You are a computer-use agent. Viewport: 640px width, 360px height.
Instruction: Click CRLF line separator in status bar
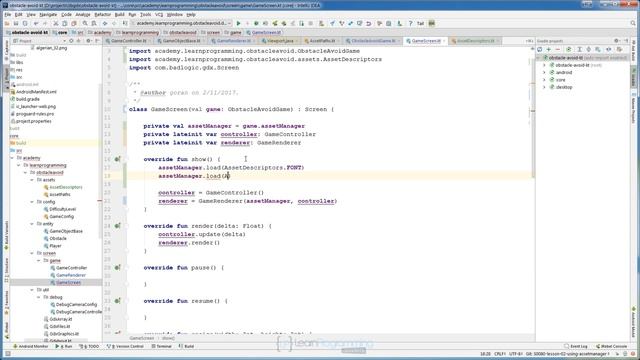tap(500, 354)
